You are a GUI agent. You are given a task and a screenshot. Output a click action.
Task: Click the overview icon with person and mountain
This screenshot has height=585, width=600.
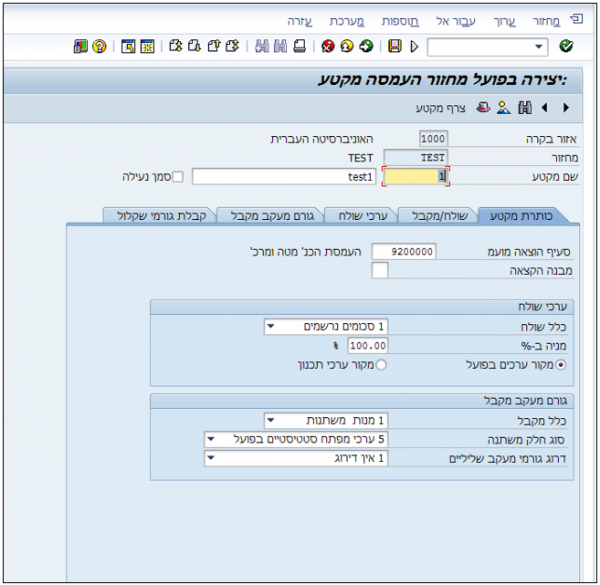[504, 108]
